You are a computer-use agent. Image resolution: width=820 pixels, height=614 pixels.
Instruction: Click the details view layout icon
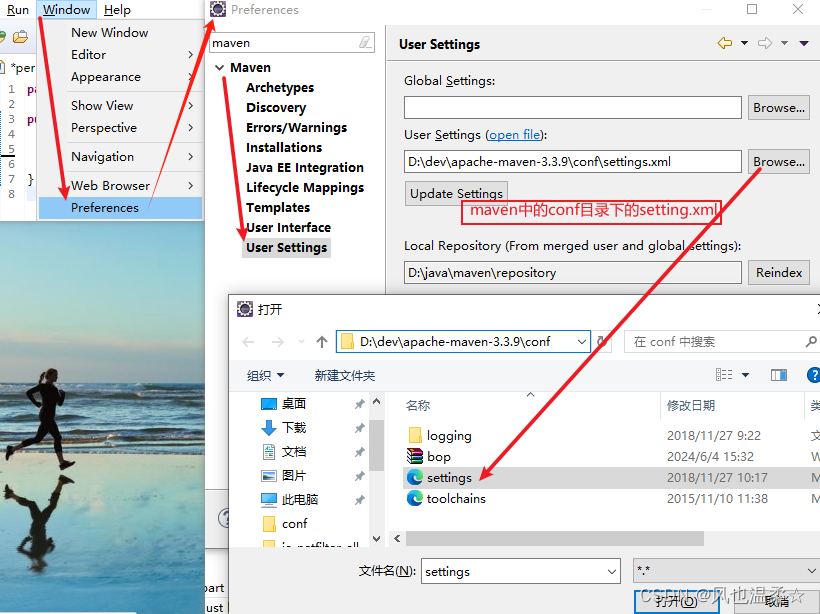tap(726, 375)
